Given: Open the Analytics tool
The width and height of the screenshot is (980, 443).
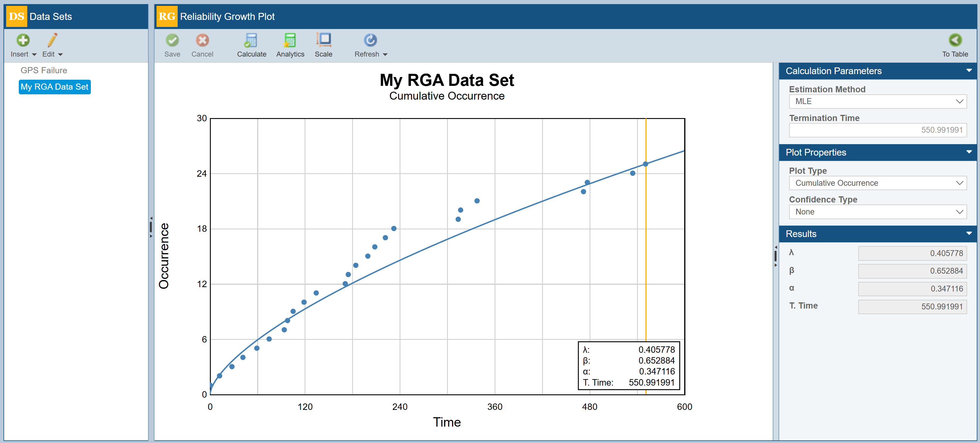Looking at the screenshot, I should (290, 40).
